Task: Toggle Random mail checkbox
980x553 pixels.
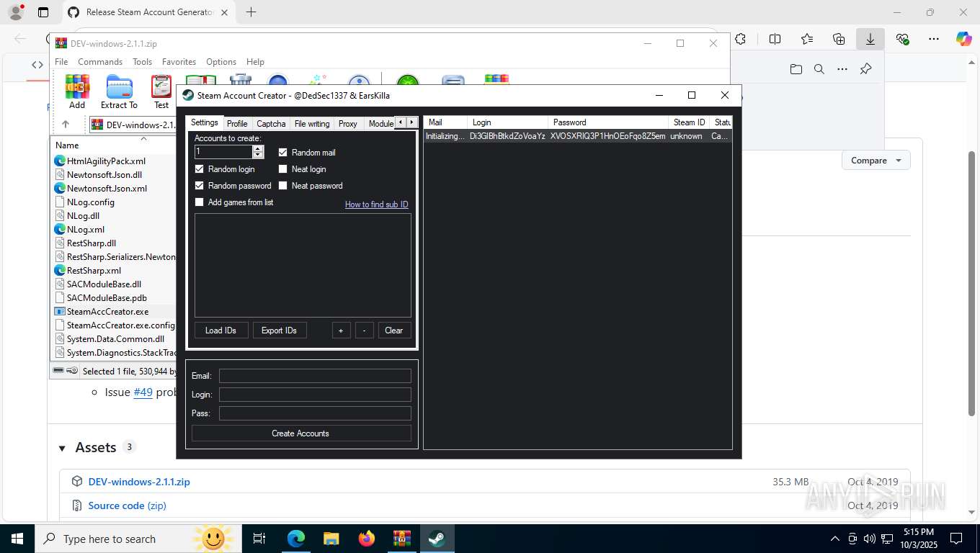Action: (x=283, y=153)
